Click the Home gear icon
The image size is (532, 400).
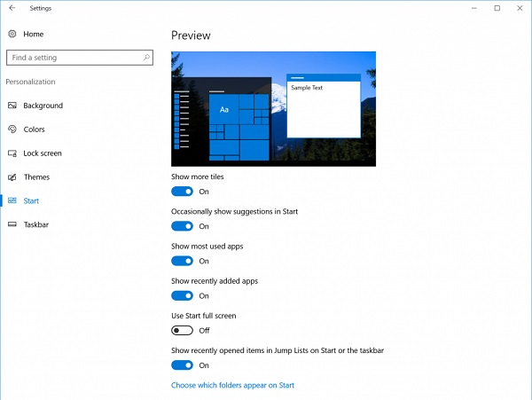(x=12, y=34)
